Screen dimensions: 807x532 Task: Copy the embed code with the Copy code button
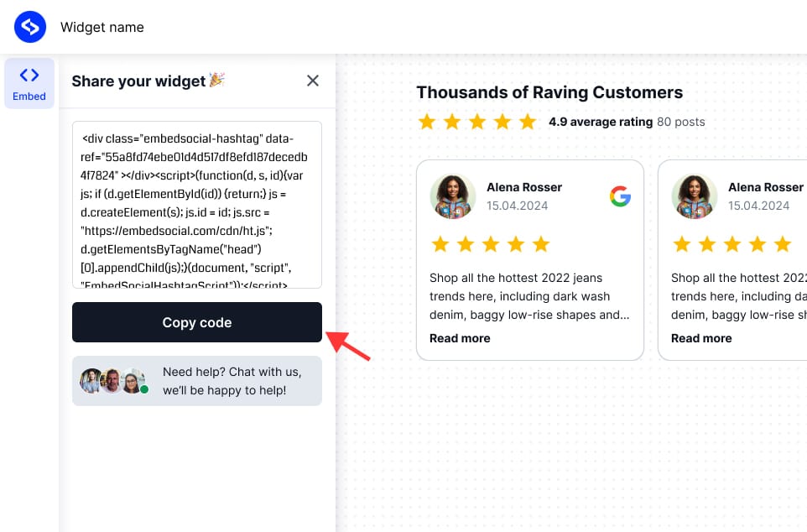tap(197, 322)
